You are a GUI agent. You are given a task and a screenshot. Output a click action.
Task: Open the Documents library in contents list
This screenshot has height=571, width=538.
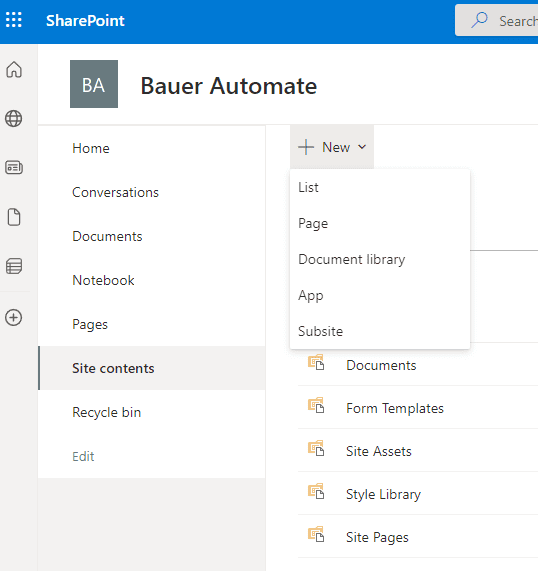tap(381, 365)
